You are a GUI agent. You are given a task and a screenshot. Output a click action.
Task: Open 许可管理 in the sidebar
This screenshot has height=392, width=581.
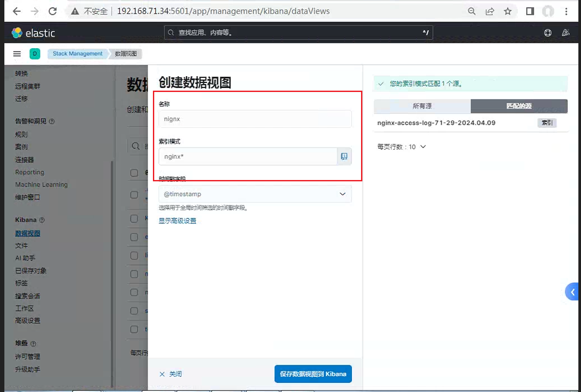tap(28, 357)
